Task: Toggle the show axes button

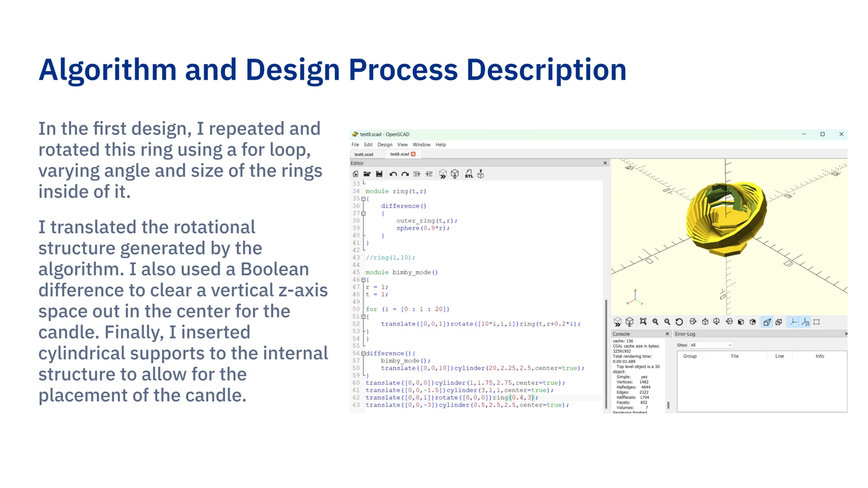Action: click(x=793, y=322)
